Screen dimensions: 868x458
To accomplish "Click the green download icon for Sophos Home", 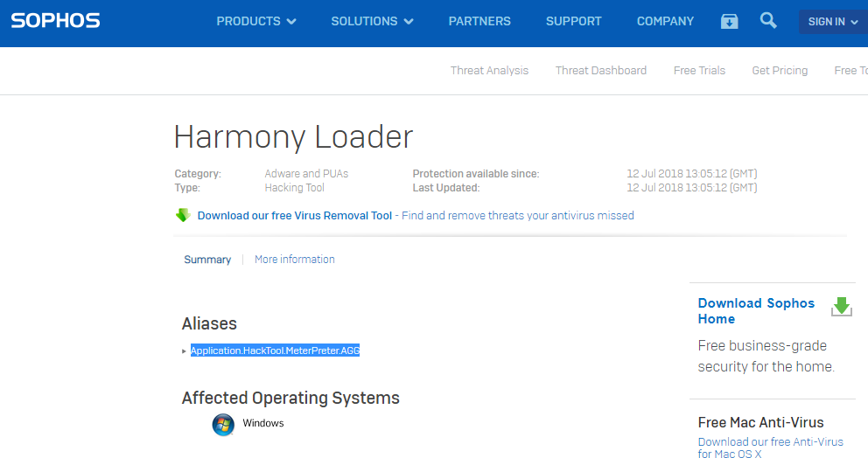I will click(842, 307).
